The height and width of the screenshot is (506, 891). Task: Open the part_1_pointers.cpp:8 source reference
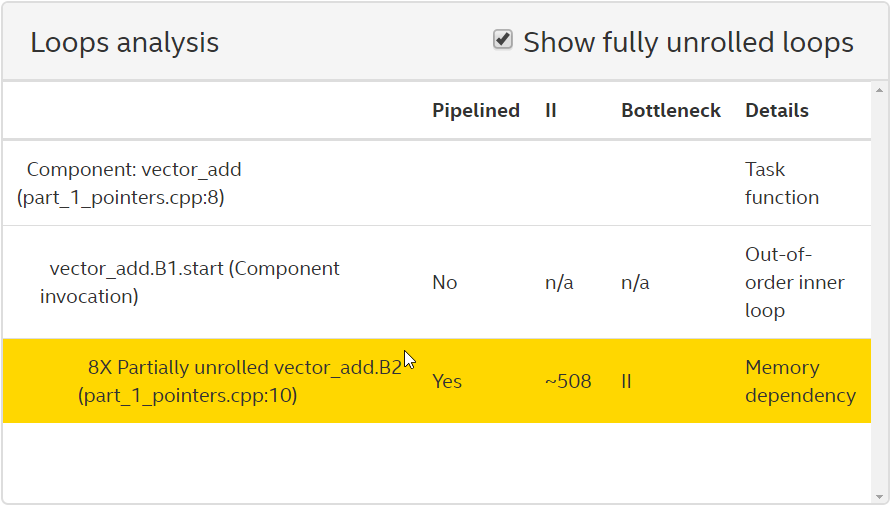pos(121,198)
